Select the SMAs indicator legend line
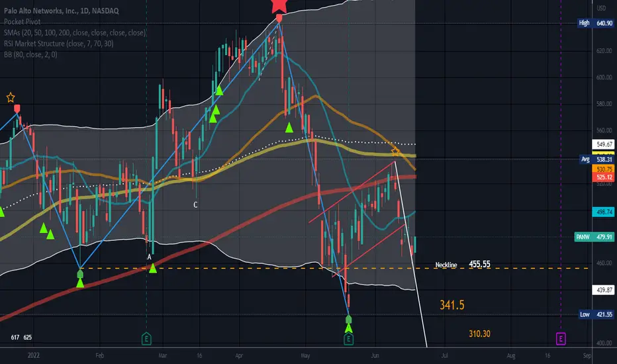Image resolution: width=617 pixels, height=364 pixels. pyautogui.click(x=75, y=32)
